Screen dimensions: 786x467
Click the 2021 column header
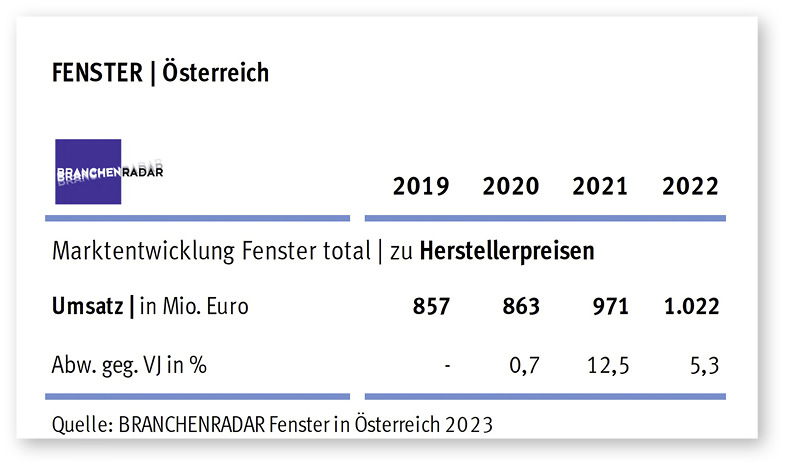600,186
